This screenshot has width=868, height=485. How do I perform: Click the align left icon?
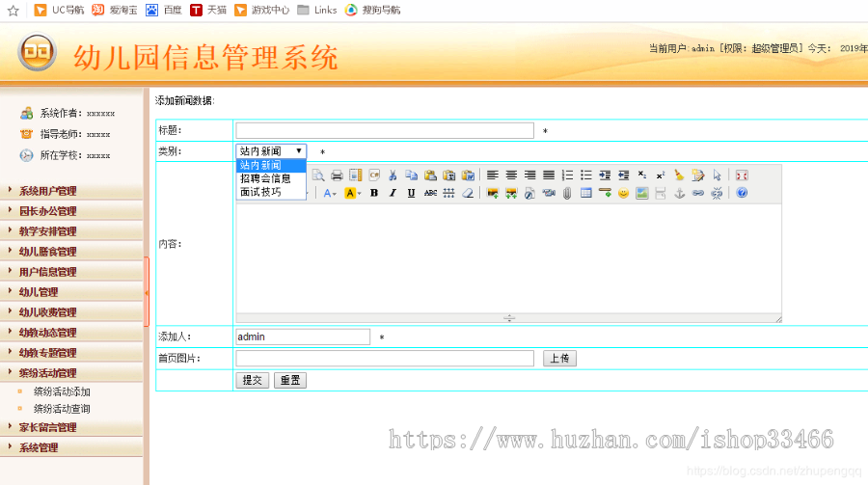(493, 175)
